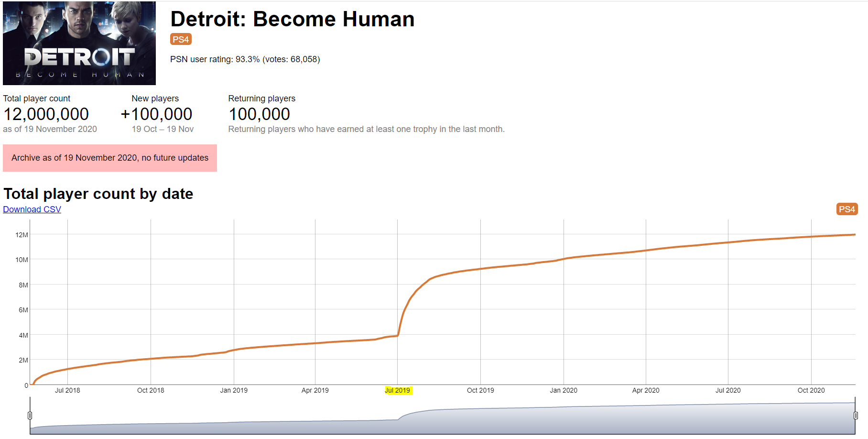The width and height of the screenshot is (868, 439).
Task: Click the Jul 2018 axis label
Action: (x=67, y=390)
